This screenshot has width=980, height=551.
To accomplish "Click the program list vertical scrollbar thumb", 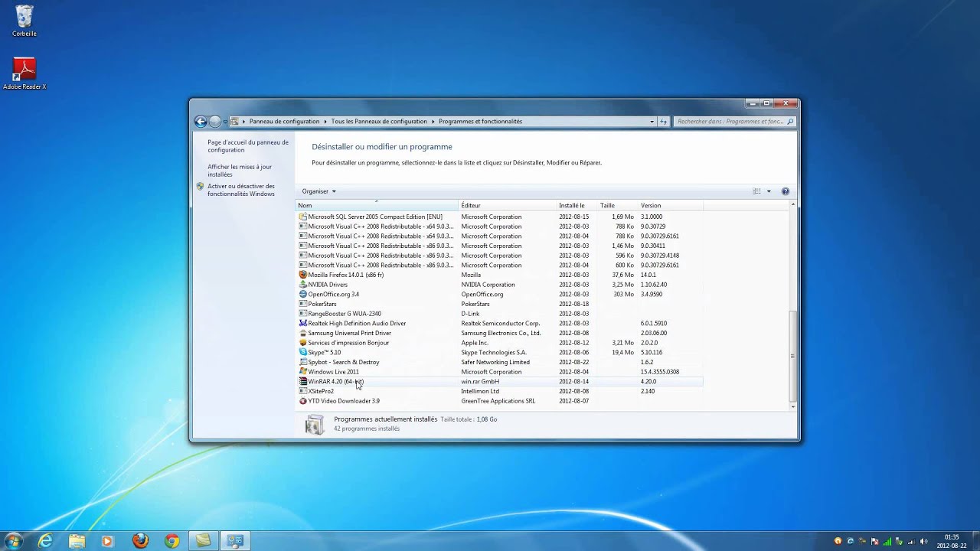I will (x=792, y=355).
